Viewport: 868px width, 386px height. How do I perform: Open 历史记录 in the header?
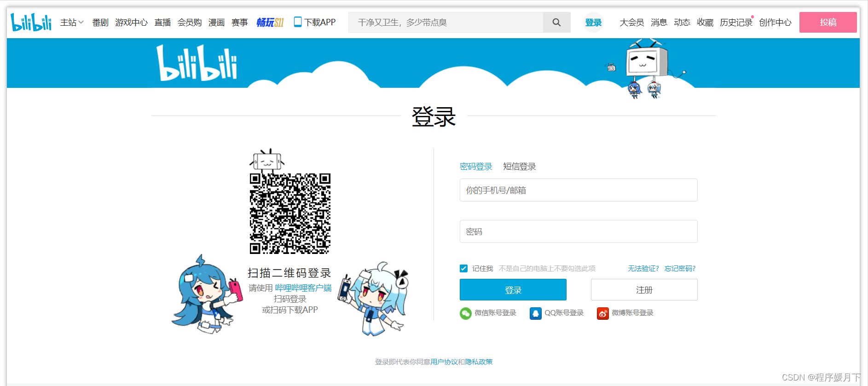736,22
